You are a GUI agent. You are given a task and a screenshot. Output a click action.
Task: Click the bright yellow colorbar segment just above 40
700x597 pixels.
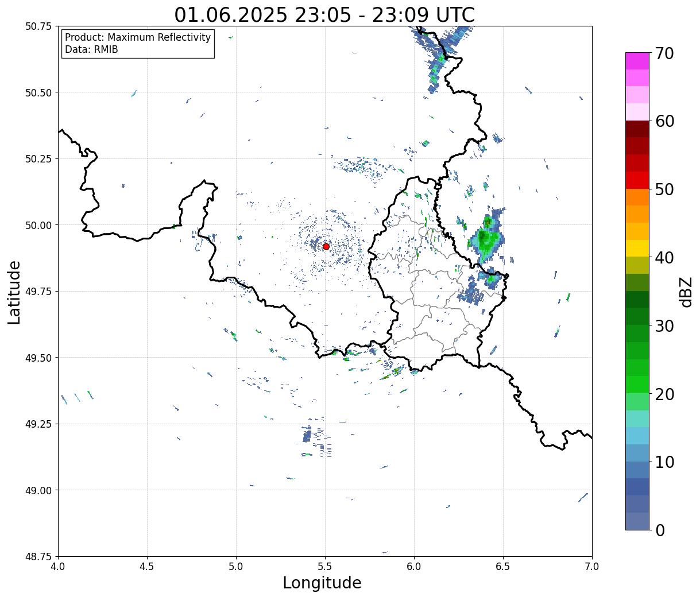click(x=637, y=248)
